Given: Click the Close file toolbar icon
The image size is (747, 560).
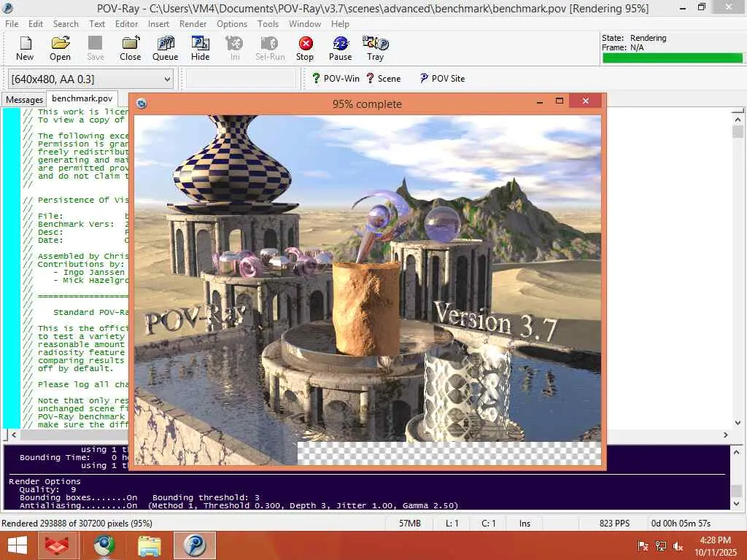Looking at the screenshot, I should pos(130,49).
